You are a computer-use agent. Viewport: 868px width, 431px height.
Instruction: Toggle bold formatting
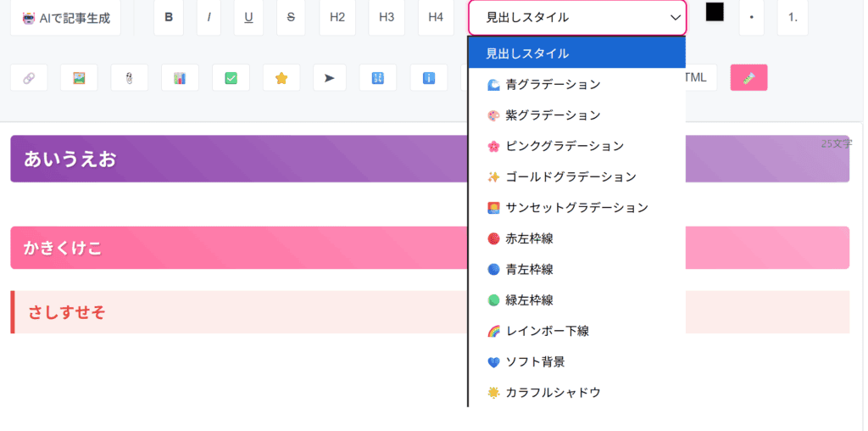[x=169, y=17]
